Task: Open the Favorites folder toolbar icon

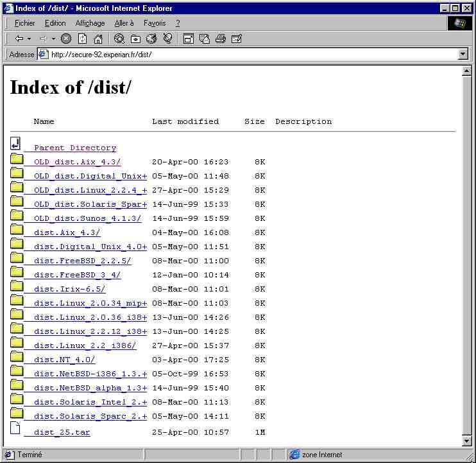Action: tap(135, 39)
